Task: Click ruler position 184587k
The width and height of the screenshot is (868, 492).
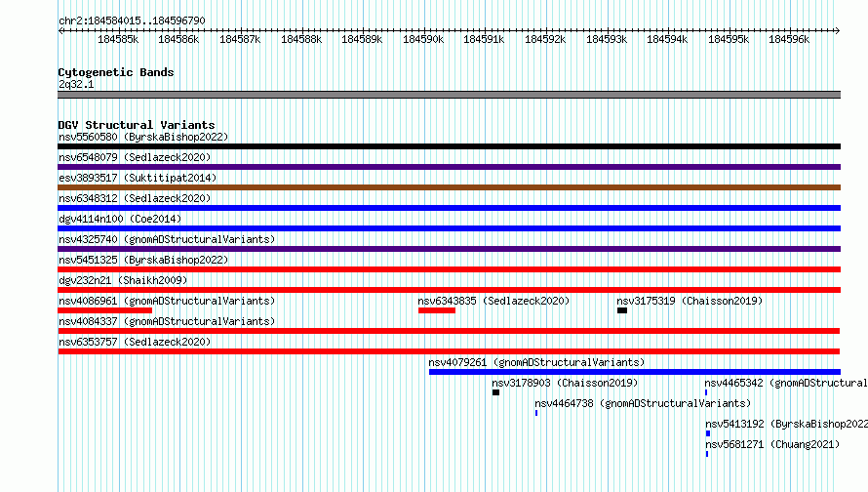Action: (240, 39)
